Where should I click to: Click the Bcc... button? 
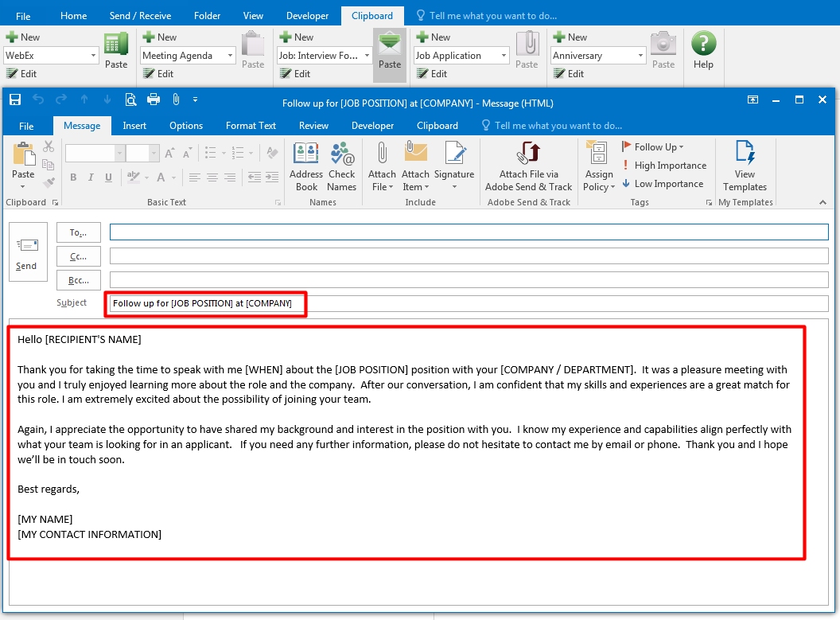point(79,280)
